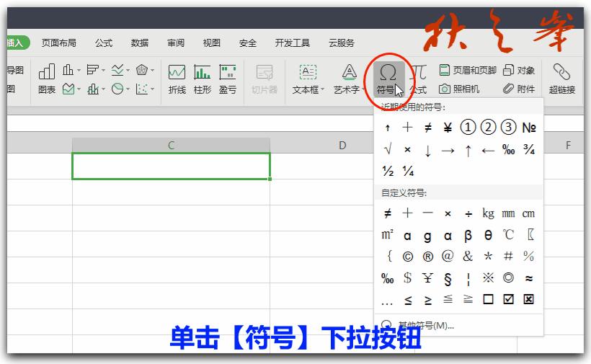Insert the crossed box ☒ symbol
The image size is (591, 364).
point(529,299)
